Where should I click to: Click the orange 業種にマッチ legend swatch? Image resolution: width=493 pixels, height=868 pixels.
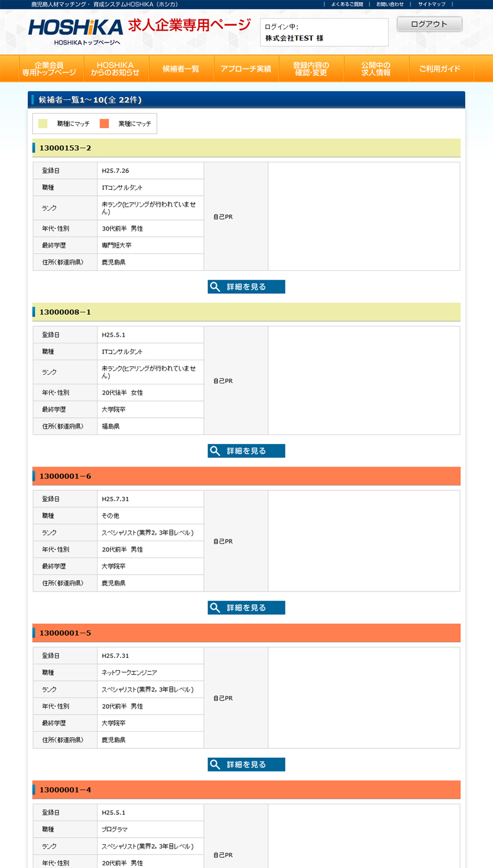click(104, 124)
